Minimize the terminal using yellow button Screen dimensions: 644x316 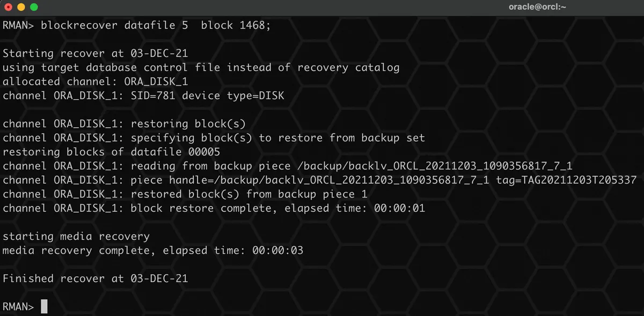click(21, 8)
